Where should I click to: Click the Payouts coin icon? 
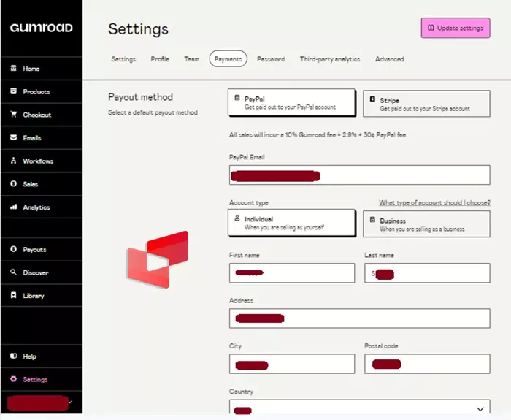click(x=13, y=249)
